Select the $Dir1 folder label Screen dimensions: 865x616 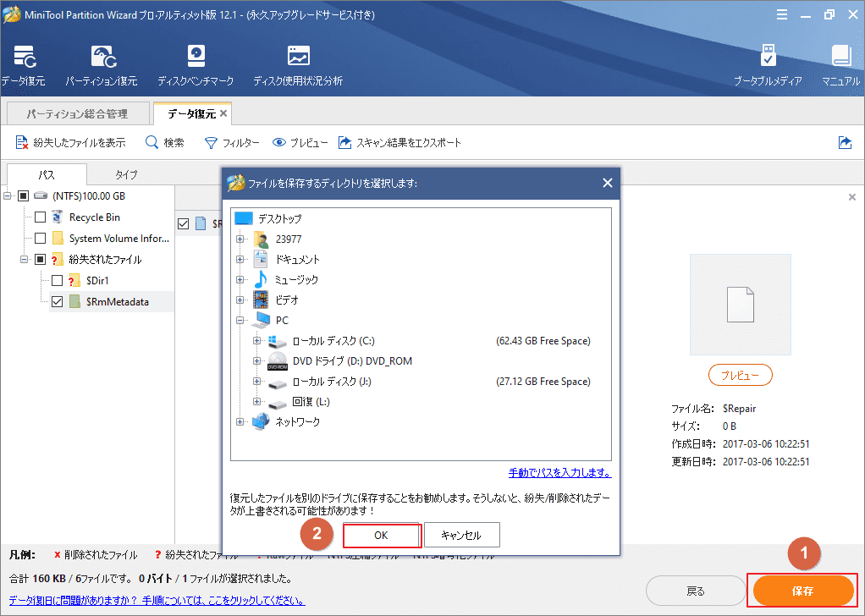pos(97,281)
